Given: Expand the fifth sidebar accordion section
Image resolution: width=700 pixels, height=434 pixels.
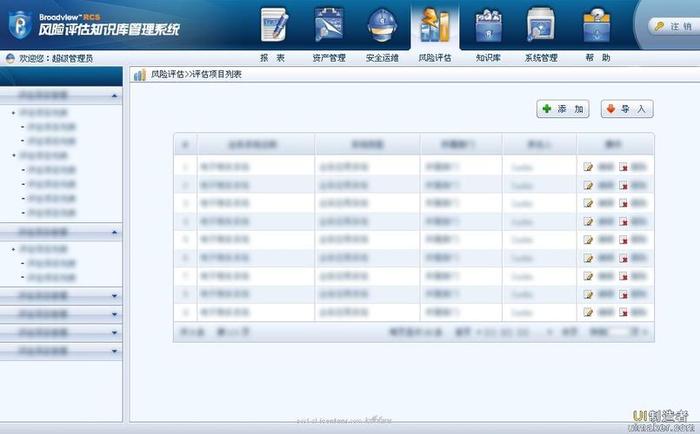Looking at the screenshot, I should pos(114,333).
